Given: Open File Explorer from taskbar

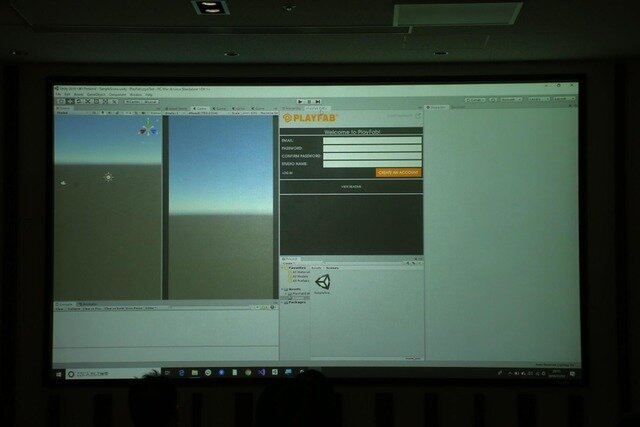Looking at the screenshot, I should tap(195, 373).
